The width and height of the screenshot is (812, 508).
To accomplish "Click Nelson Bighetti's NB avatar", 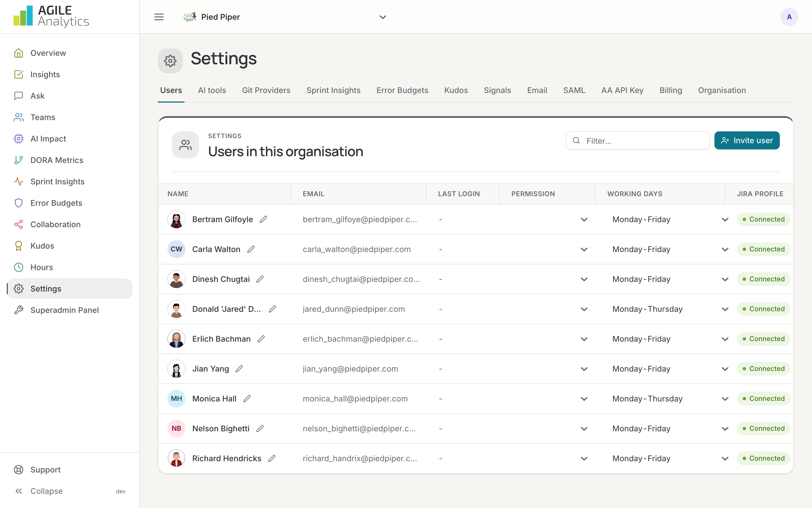I will 176,429.
